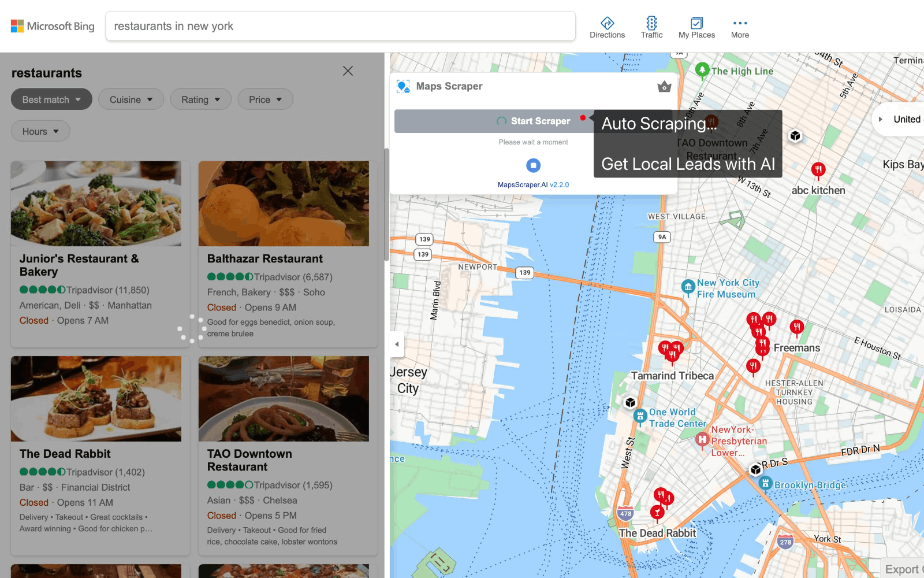Click 3D cube icon near One World Trade
The width and height of the screenshot is (924, 578).
coord(631,402)
